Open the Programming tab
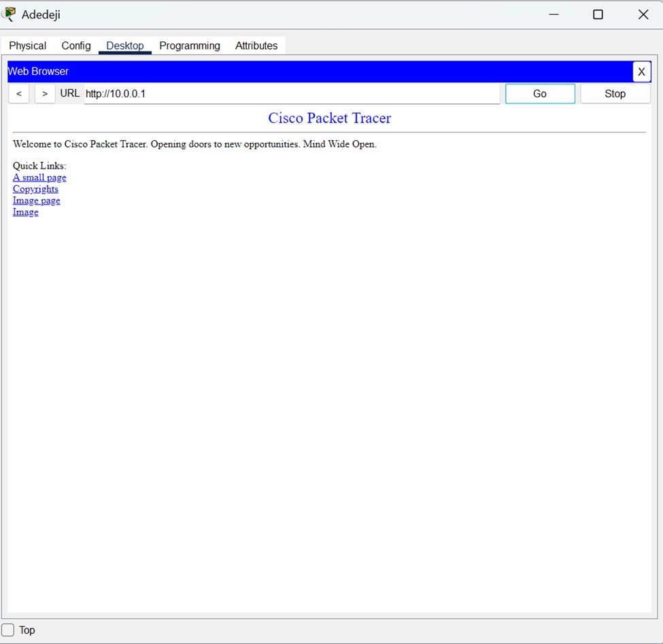The width and height of the screenshot is (663, 644). point(190,46)
